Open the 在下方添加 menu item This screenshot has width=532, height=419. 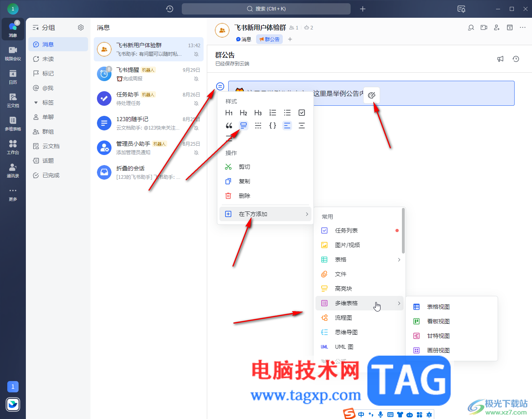[265, 214]
